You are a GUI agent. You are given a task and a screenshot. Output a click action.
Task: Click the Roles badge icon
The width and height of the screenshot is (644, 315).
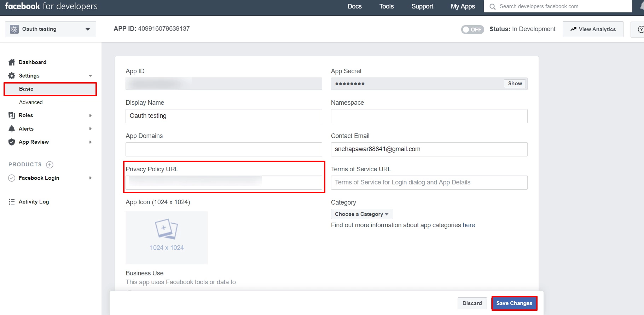coord(12,115)
